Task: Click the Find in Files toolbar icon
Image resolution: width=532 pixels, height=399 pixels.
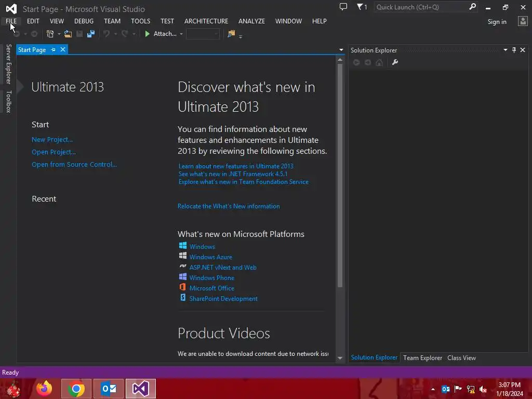Action: pyautogui.click(x=231, y=34)
